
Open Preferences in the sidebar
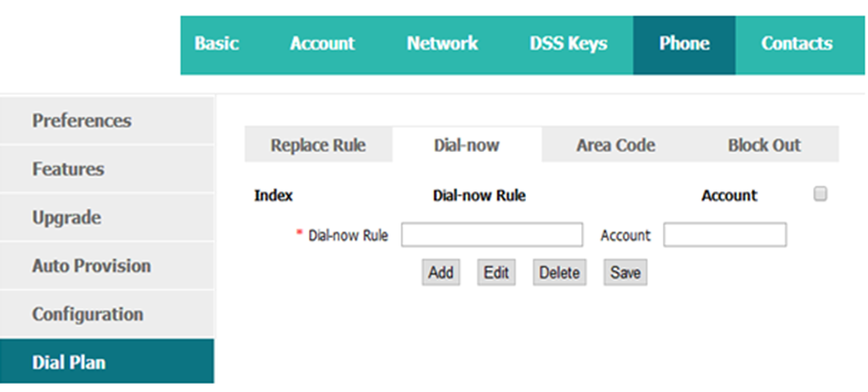107,121
